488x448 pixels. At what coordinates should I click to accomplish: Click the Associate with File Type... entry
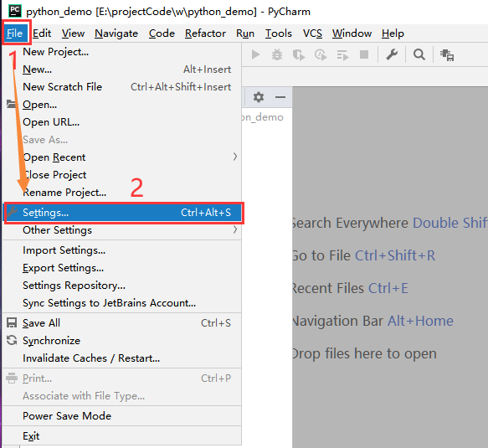[x=122, y=396]
